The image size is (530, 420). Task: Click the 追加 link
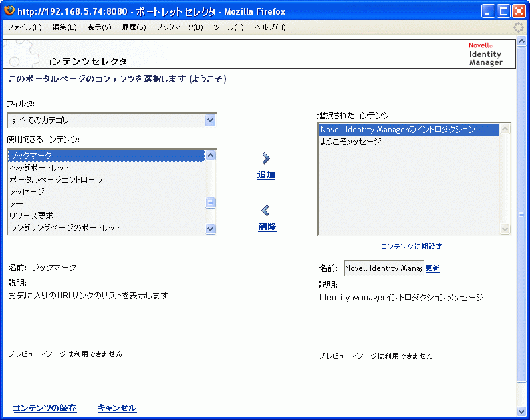pyautogui.click(x=266, y=175)
